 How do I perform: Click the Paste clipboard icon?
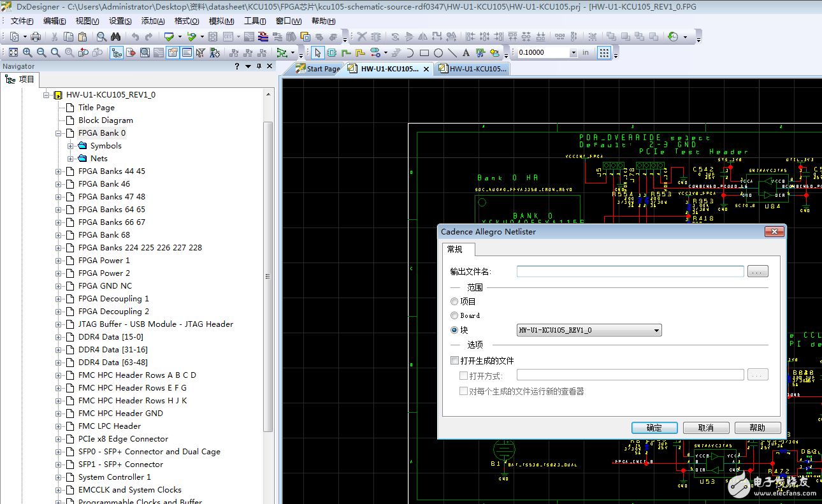(82, 36)
